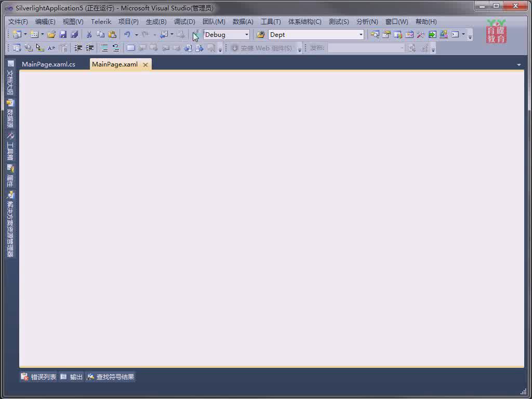Open the Properties Window toolbar icon
Screen dimensions: 532x399
point(386,34)
